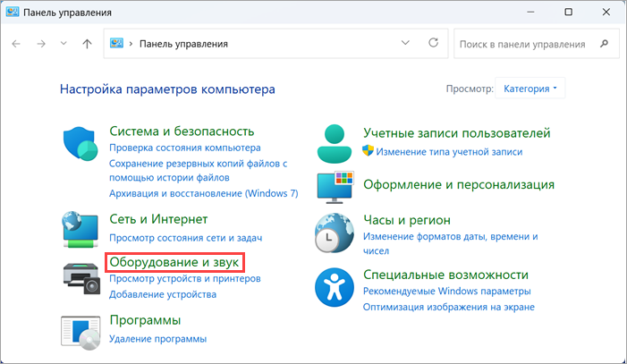Open Просмотр состояния сети и задач
The width and height of the screenshot is (627, 364).
tap(186, 238)
